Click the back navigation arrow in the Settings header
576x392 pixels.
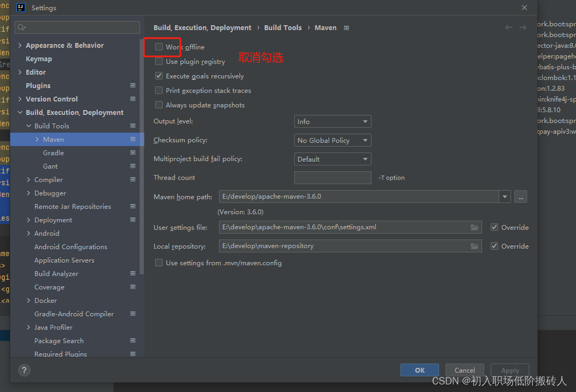[508, 27]
